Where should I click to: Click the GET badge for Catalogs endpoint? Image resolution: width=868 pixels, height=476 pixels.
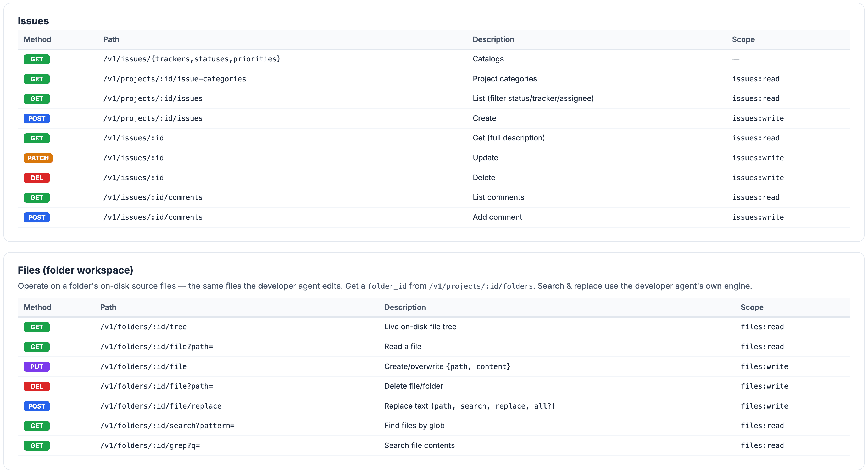coord(37,59)
